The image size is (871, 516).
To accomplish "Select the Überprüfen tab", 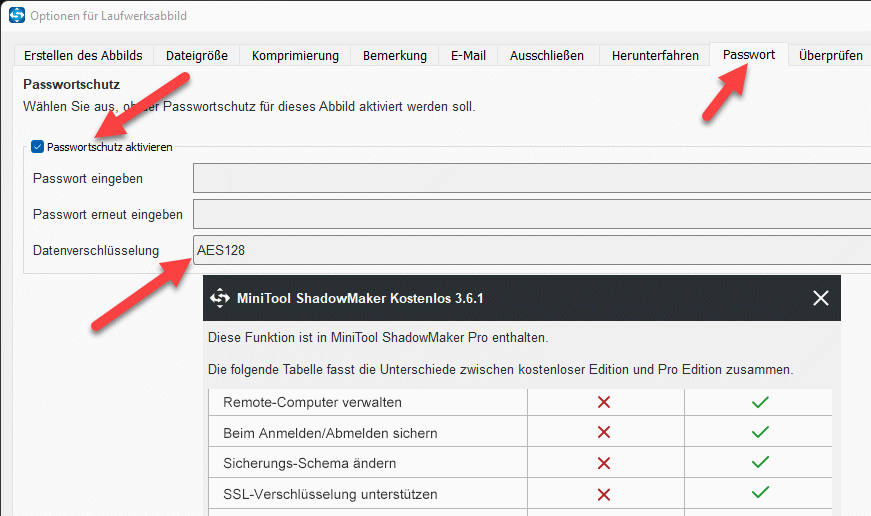I will [x=830, y=56].
